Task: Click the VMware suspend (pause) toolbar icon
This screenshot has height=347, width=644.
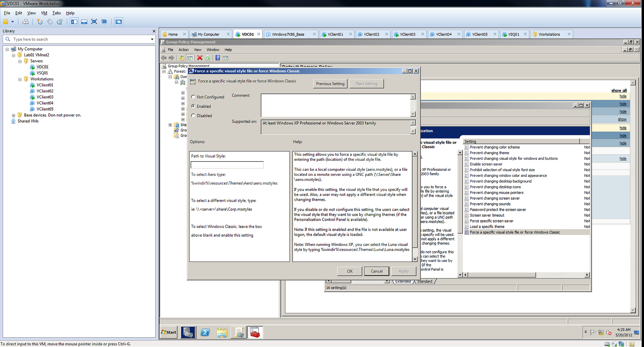Action: (x=6, y=22)
